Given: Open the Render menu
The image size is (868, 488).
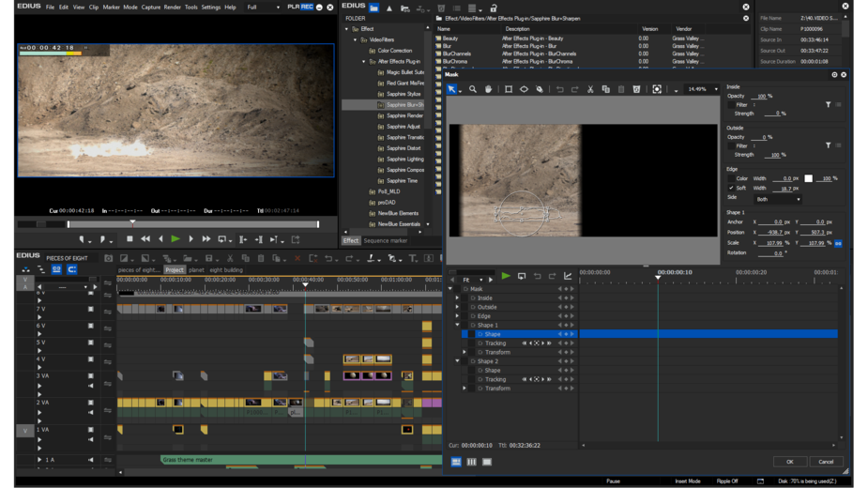Looking at the screenshot, I should tap(172, 8).
